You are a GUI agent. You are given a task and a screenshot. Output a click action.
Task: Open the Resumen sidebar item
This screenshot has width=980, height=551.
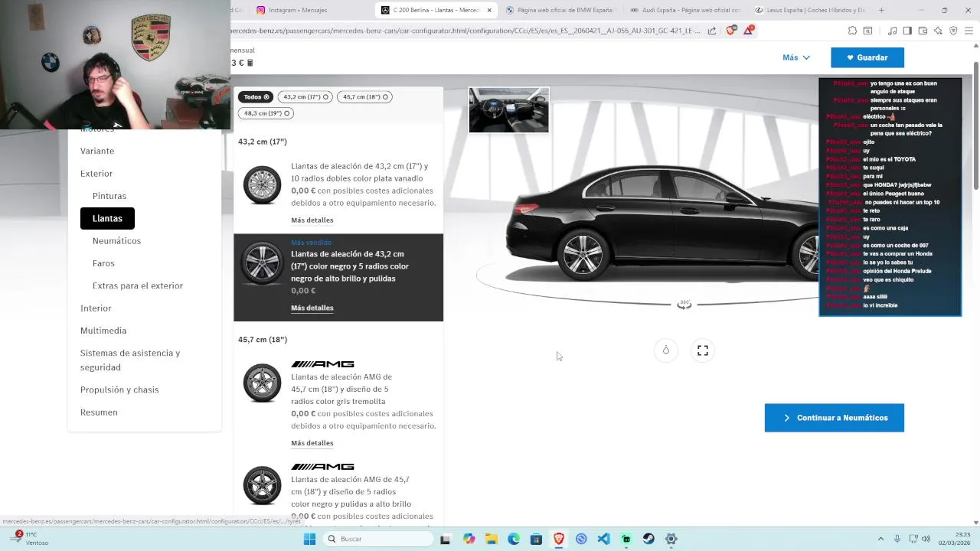(x=99, y=412)
